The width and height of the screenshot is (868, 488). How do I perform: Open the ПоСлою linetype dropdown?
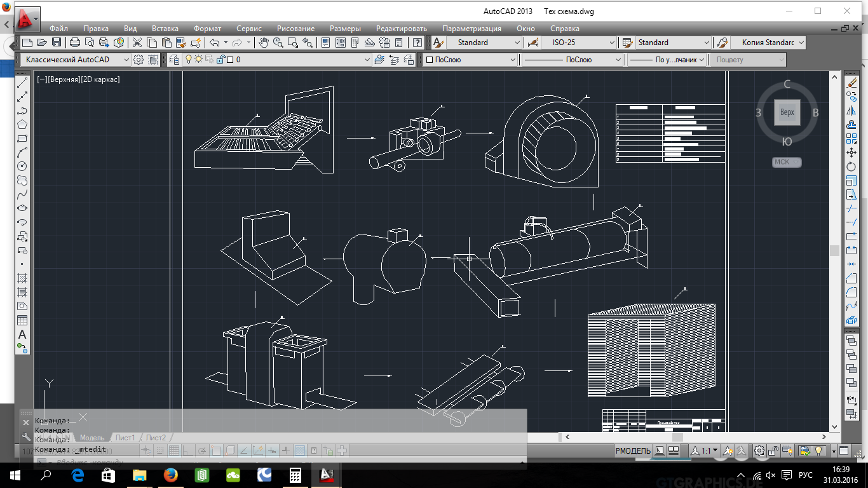pyautogui.click(x=573, y=60)
